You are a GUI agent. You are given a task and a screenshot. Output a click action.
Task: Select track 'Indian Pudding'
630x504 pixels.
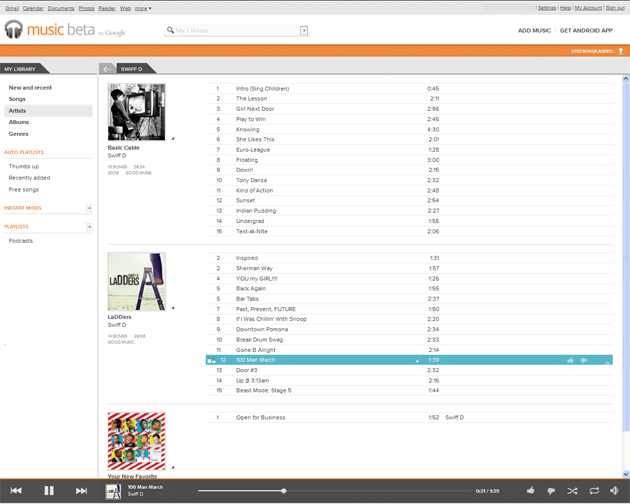click(409, 211)
